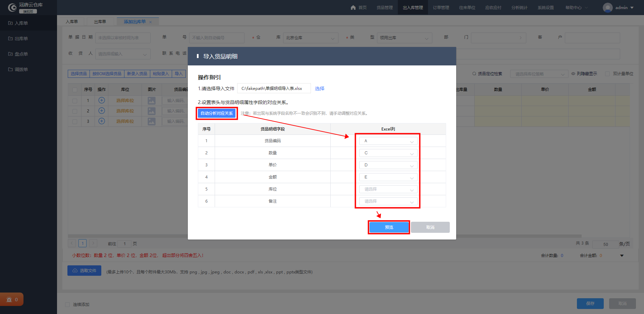This screenshot has width=644, height=314.
Task: Click the 单号 input field
Action: (x=217, y=38)
